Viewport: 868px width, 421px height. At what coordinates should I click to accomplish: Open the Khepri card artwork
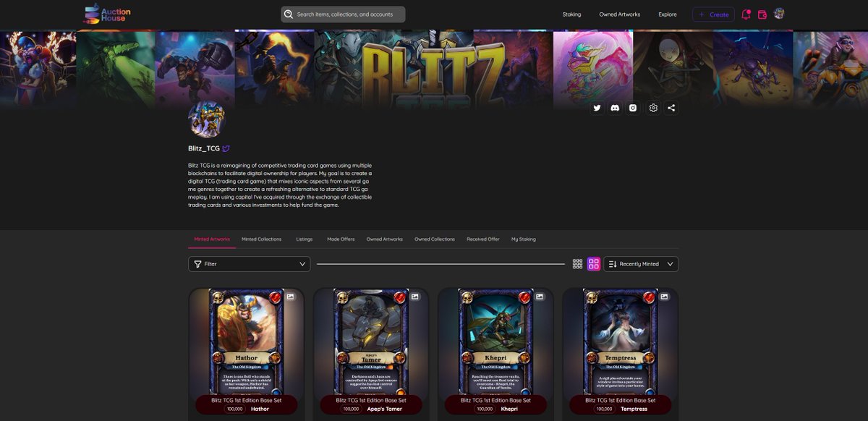click(495, 341)
